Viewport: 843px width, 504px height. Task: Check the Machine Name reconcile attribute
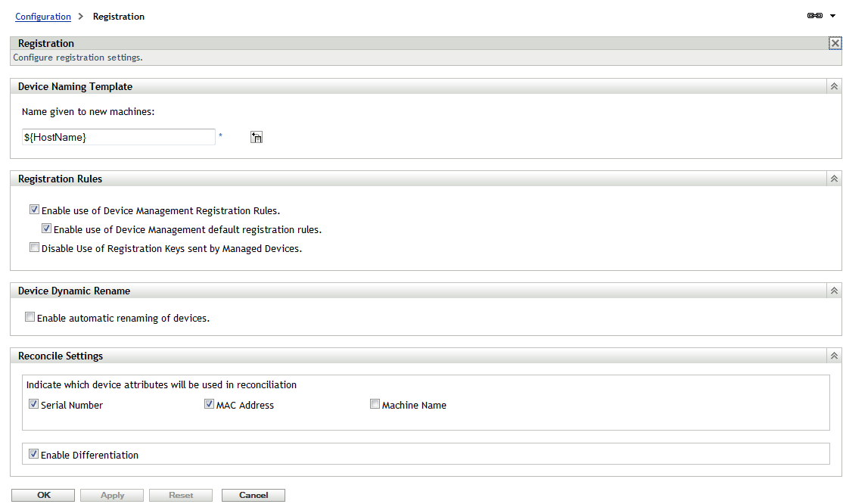[375, 404]
